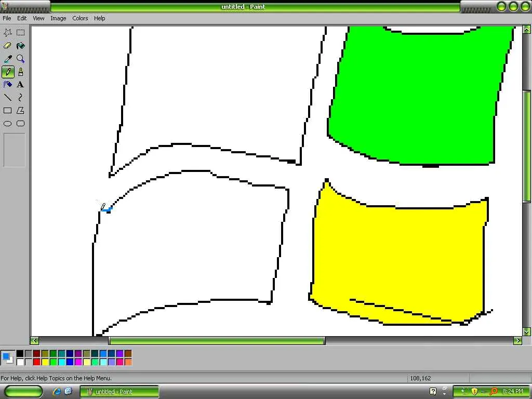Select the Text tool
This screenshot has height=399, width=532.
[21, 85]
